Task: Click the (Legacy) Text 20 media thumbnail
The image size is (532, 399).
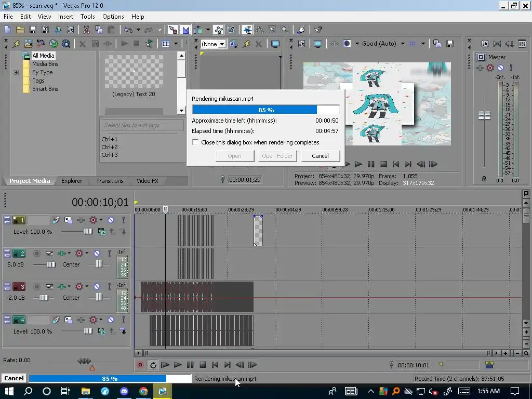Action: click(x=134, y=72)
